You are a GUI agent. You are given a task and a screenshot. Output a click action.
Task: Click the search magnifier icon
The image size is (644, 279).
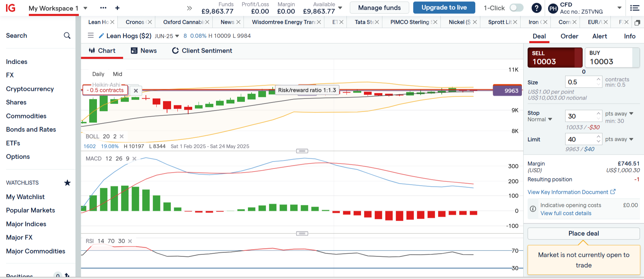[67, 36]
